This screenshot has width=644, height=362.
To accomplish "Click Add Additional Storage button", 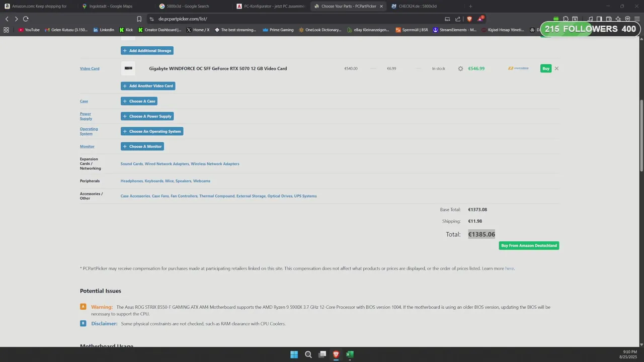I will point(147,51).
